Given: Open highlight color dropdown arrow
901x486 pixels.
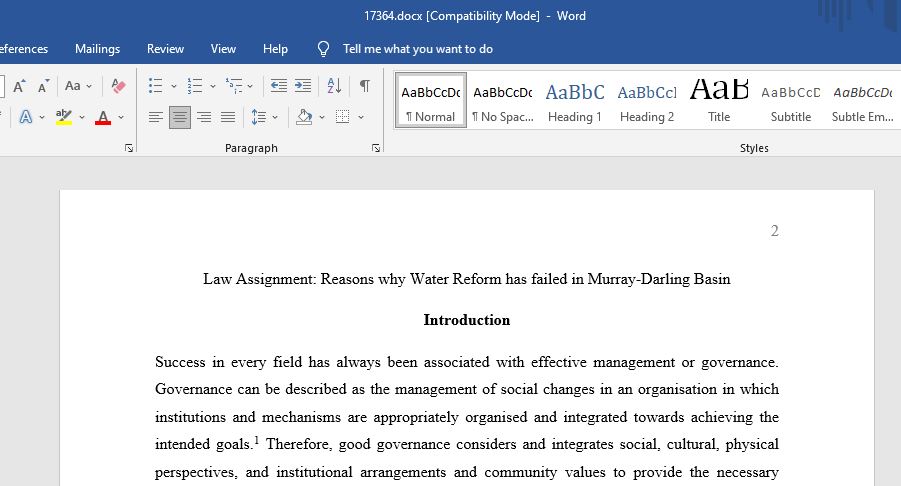Looking at the screenshot, I should click(82, 117).
